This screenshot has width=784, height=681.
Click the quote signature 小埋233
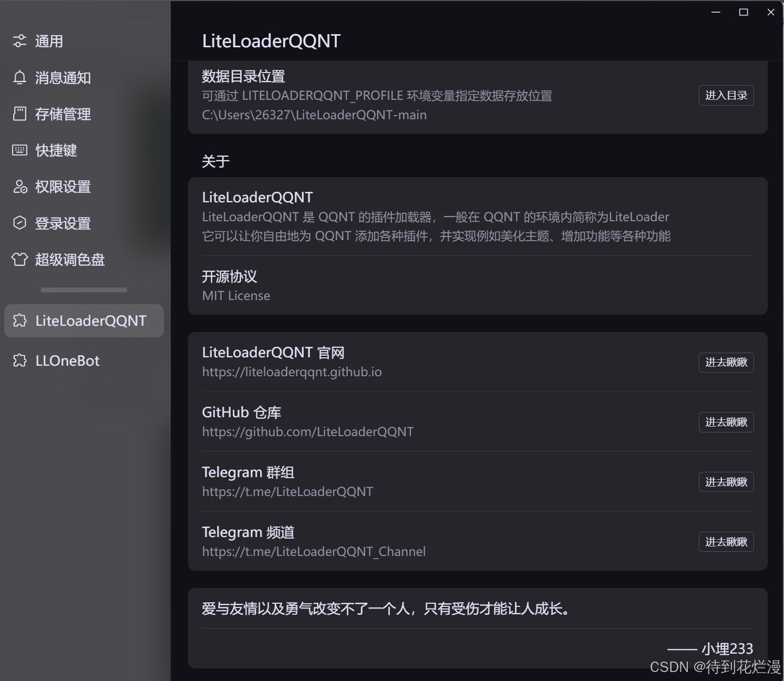pos(727,649)
